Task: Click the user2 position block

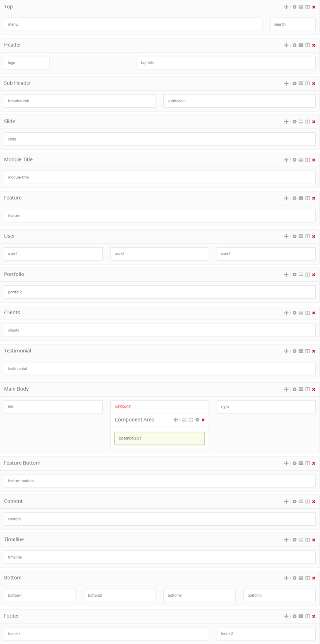Action: 159,254
